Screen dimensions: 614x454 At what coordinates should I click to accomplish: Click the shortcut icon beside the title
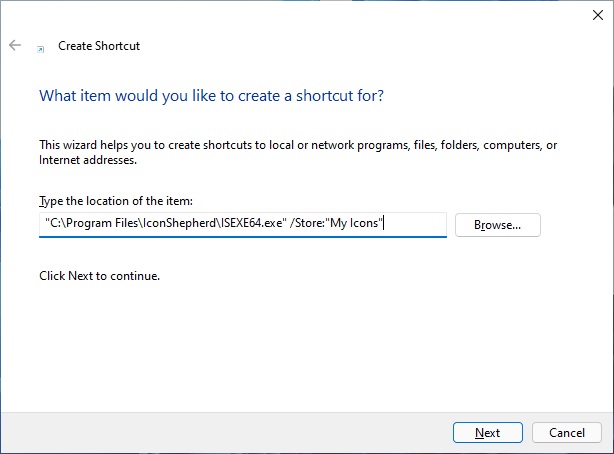(x=40, y=49)
